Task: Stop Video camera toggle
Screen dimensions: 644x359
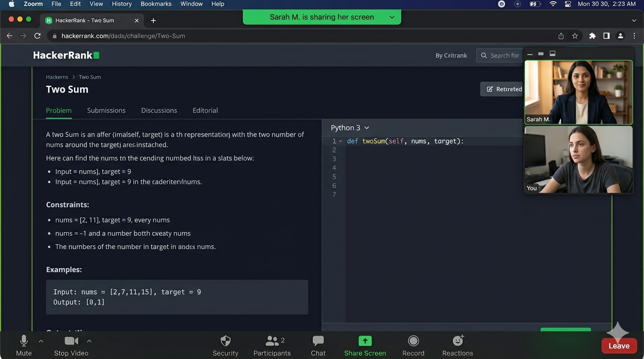Action: (71, 345)
